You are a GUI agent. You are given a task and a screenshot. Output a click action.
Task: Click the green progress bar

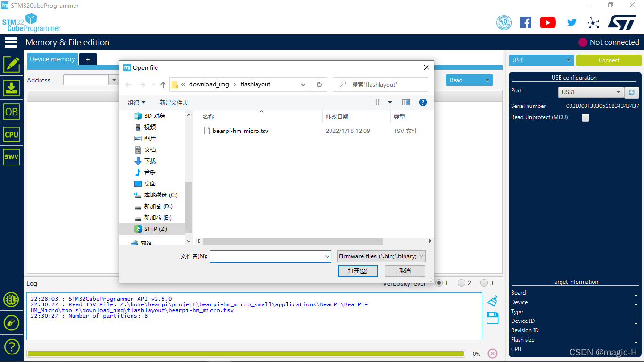pos(246,354)
